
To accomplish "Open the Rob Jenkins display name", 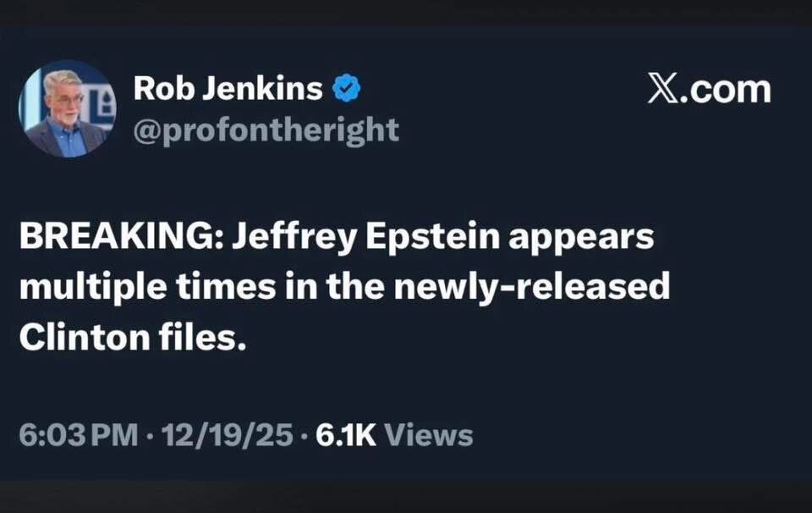I will point(228,88).
